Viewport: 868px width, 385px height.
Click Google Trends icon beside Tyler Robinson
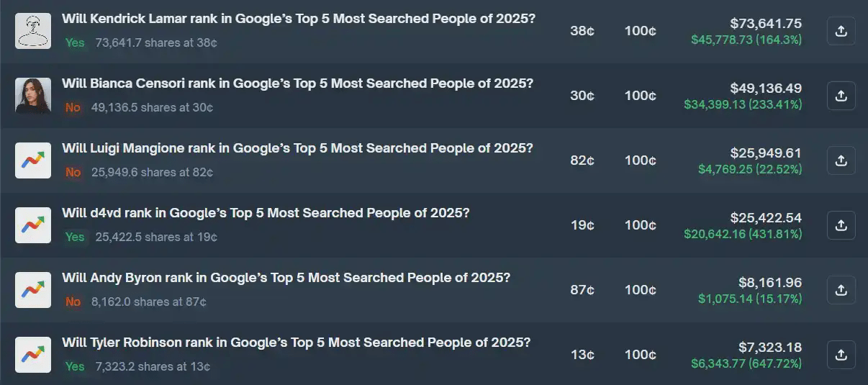33,355
